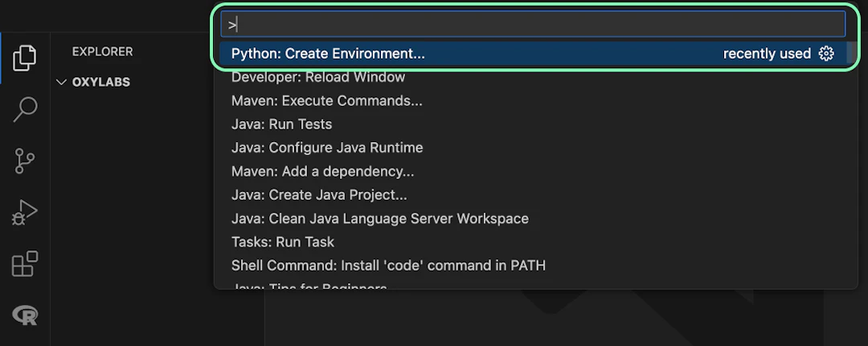The image size is (868, 346).
Task: Run Shell Command: Install 'code' command in PATH
Action: click(x=533, y=266)
